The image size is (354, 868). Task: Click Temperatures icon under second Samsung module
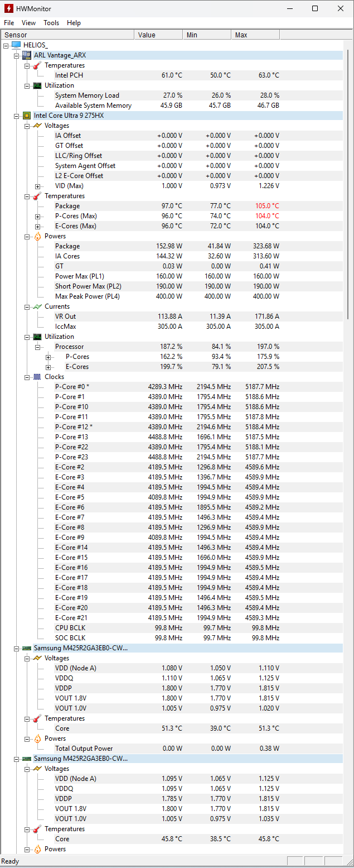37,829
